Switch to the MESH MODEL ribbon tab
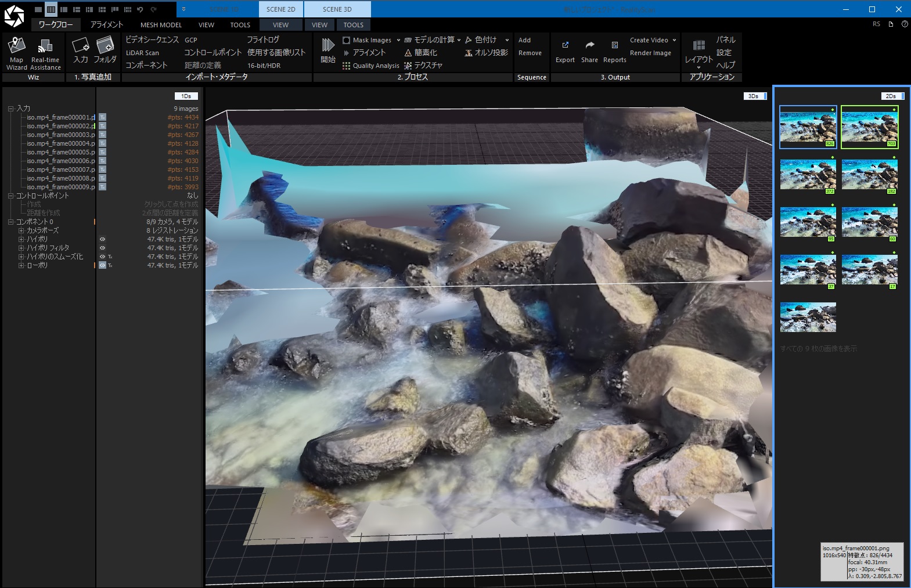This screenshot has width=911, height=588. pyautogui.click(x=161, y=25)
